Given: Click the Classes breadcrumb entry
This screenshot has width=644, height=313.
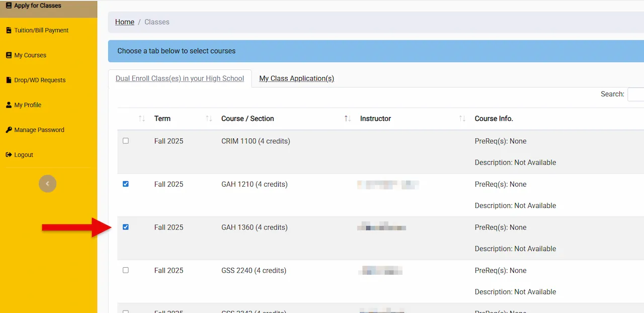Looking at the screenshot, I should (x=156, y=22).
